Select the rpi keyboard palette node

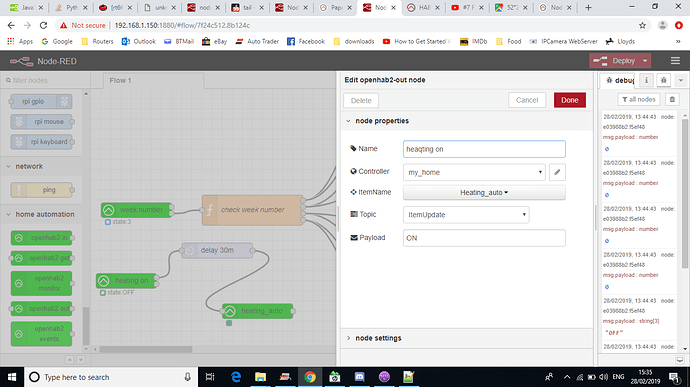tap(41, 142)
